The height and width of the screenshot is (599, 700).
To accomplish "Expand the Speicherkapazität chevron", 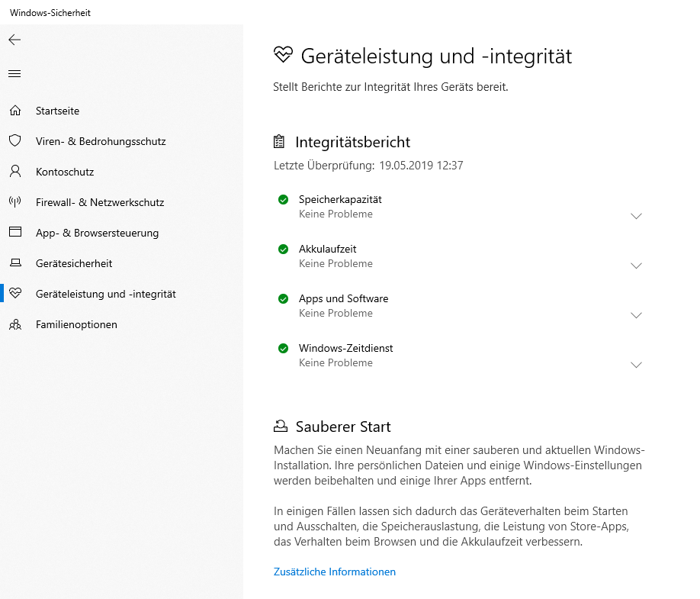I will click(x=637, y=216).
